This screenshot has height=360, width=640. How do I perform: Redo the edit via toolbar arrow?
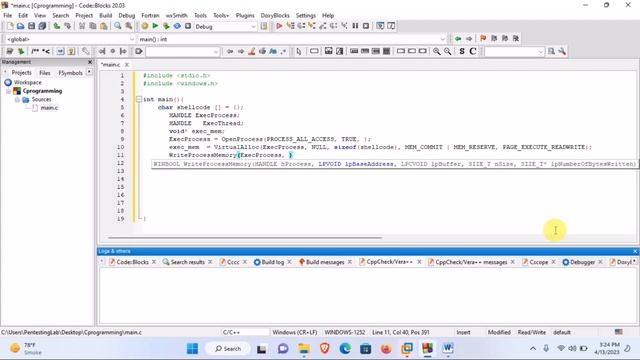tap(67, 26)
